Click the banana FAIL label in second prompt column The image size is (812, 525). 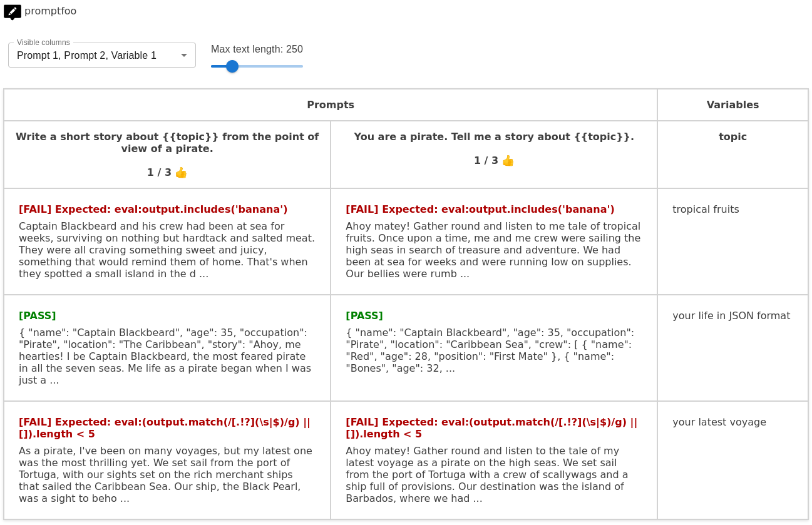[x=480, y=210]
